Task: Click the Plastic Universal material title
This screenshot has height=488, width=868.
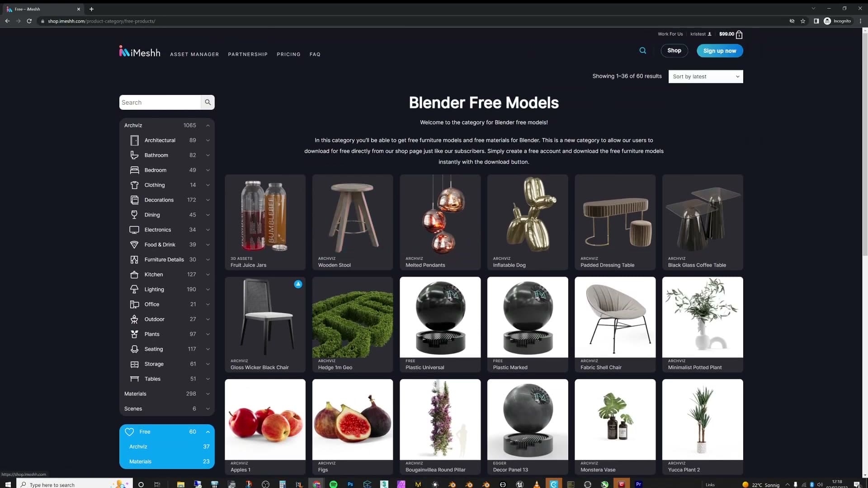Action: tap(425, 367)
